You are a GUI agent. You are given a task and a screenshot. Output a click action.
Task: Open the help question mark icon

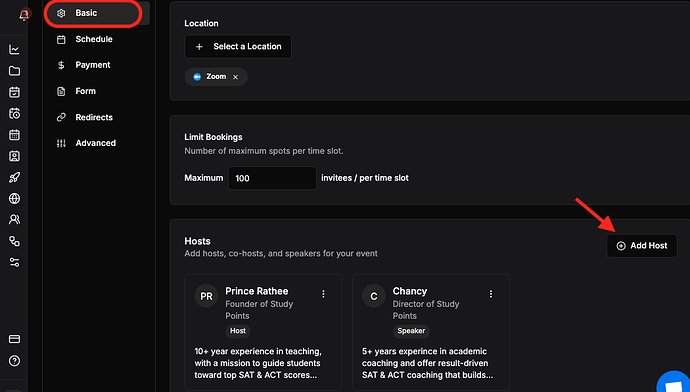[x=14, y=361]
